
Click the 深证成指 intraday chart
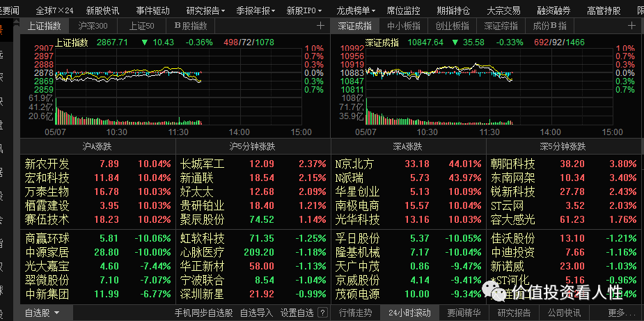(489, 86)
